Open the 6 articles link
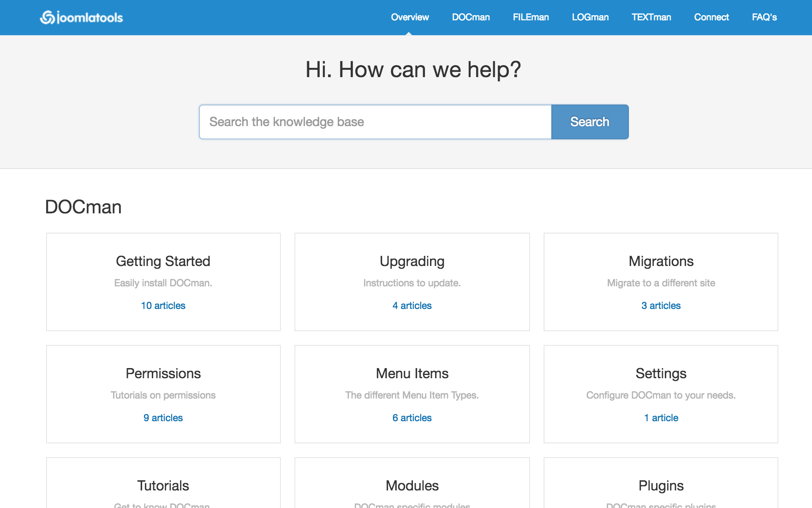The width and height of the screenshot is (812, 508). [412, 418]
